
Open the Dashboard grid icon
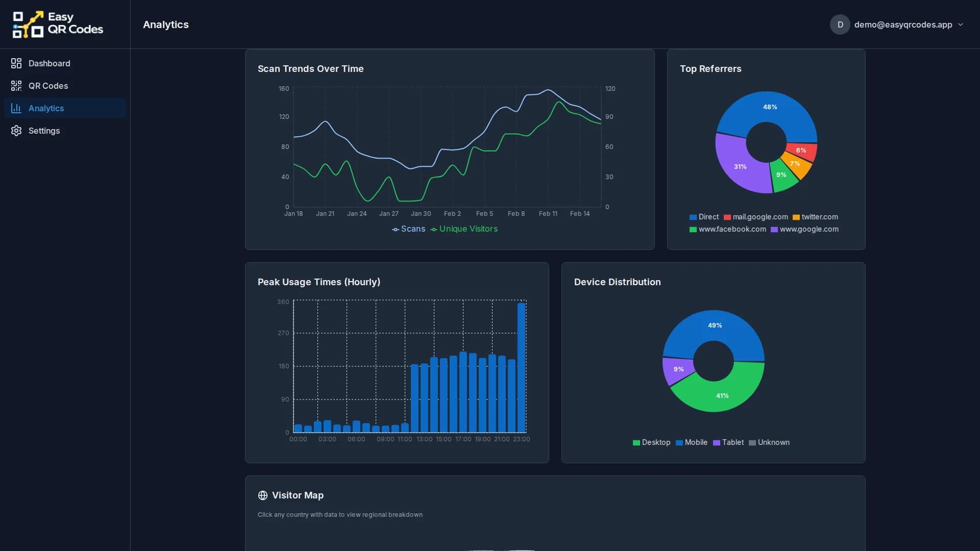(16, 63)
